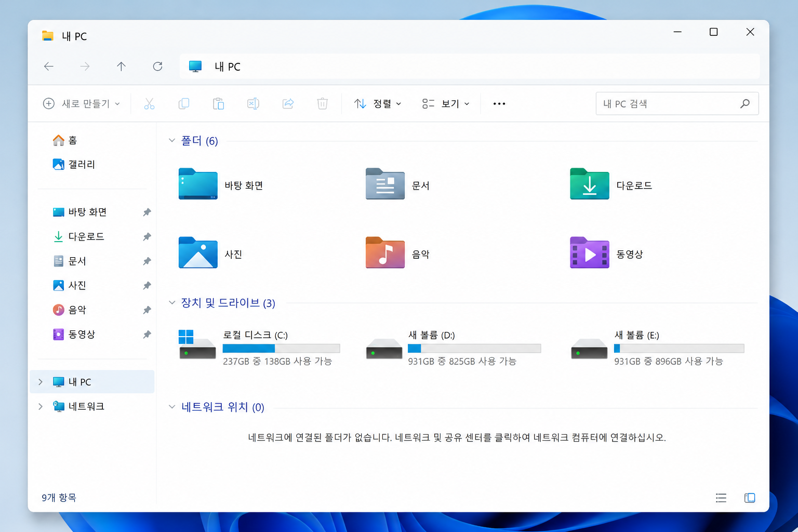Open 음악 from the sidebar
Screen dimensions: 798x532
(x=70, y=310)
